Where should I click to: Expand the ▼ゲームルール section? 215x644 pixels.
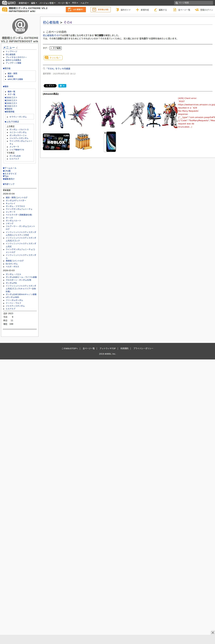pyautogui.click(x=10, y=168)
